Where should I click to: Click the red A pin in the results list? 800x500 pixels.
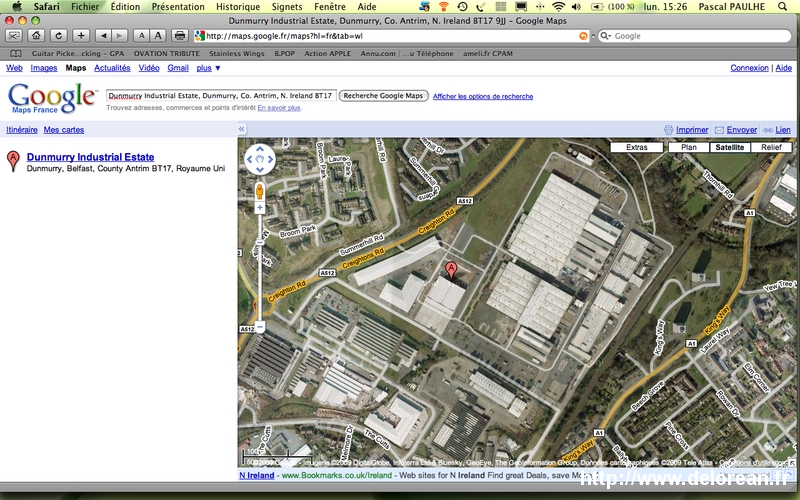coord(13,161)
